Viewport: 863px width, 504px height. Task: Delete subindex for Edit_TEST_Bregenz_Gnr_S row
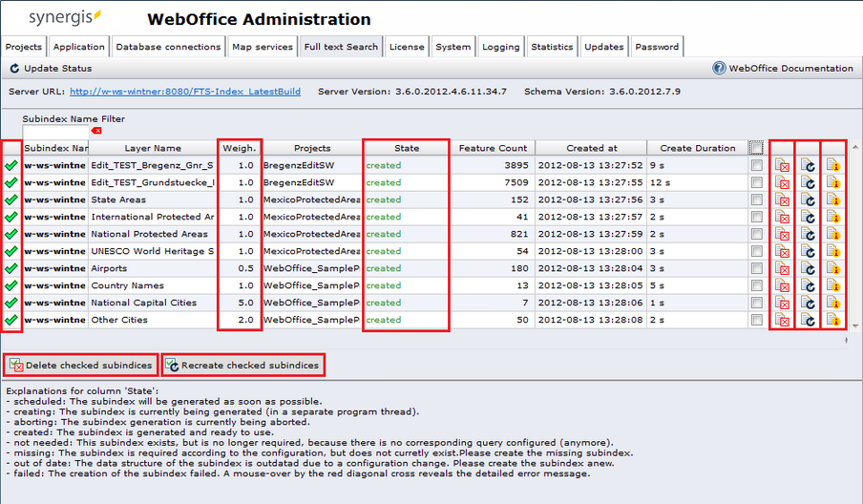782,166
